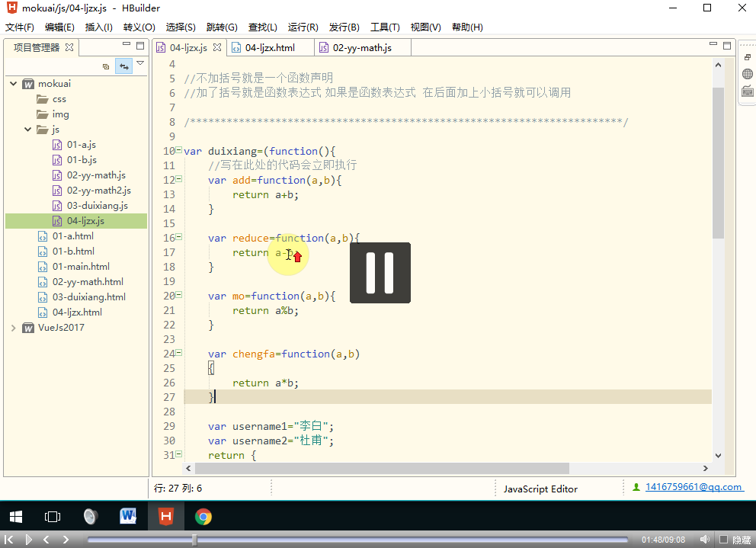
Task: Open the 运行(R) menu
Action: click(303, 27)
